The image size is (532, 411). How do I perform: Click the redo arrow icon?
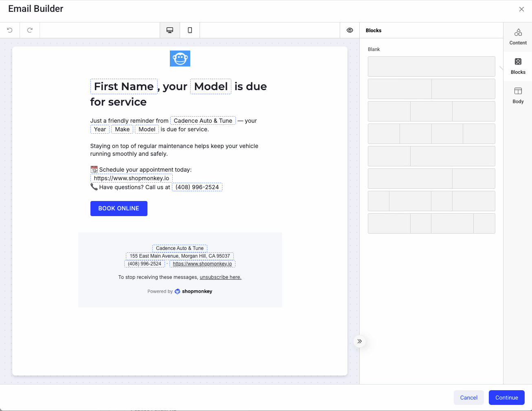tap(30, 30)
